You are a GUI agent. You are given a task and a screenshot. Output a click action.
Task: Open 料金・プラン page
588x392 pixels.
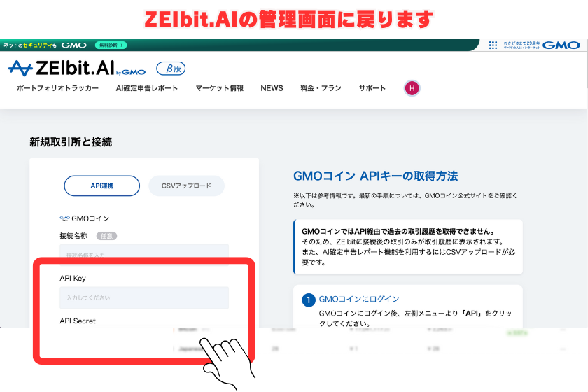(x=321, y=88)
